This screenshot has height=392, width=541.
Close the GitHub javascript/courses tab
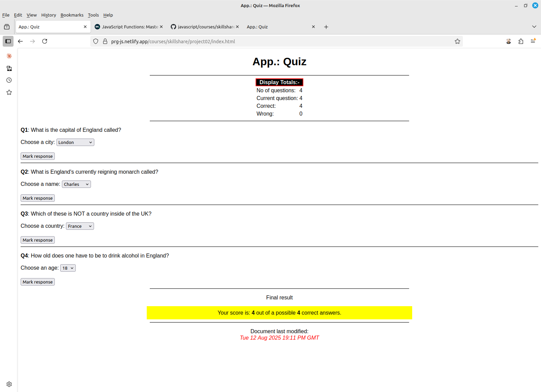237,27
